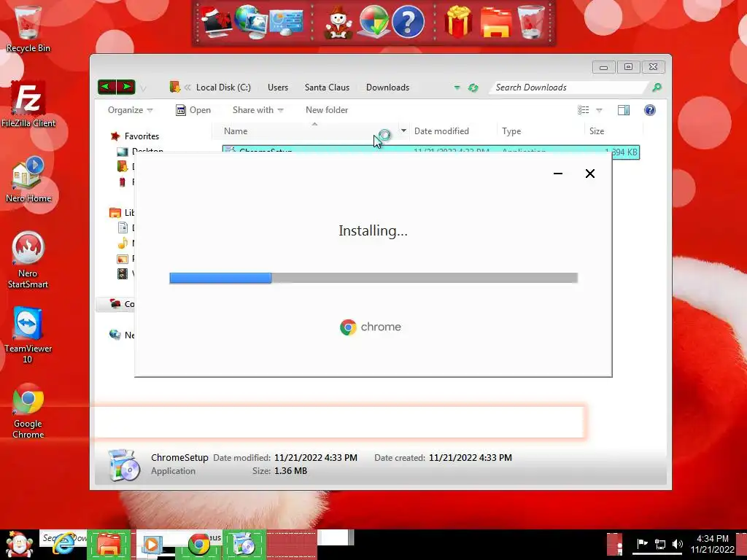
Task: Open volume speaker tray icon
Action: pos(677,544)
